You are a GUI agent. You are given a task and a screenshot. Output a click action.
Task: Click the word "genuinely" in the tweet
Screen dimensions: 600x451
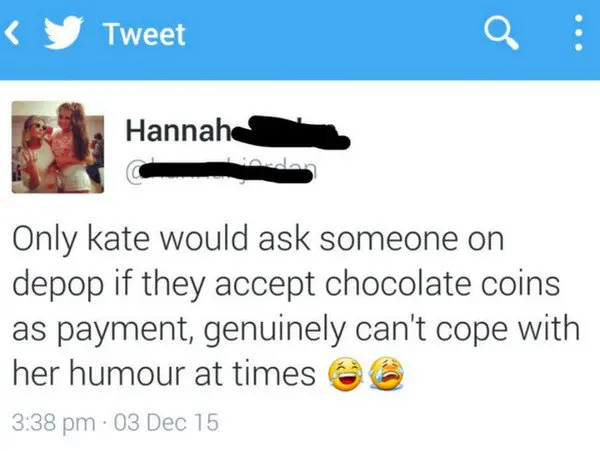[273, 331]
